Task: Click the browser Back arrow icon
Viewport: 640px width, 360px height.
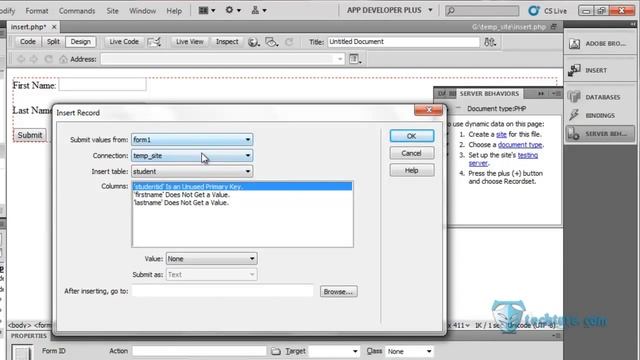Action: [21, 59]
